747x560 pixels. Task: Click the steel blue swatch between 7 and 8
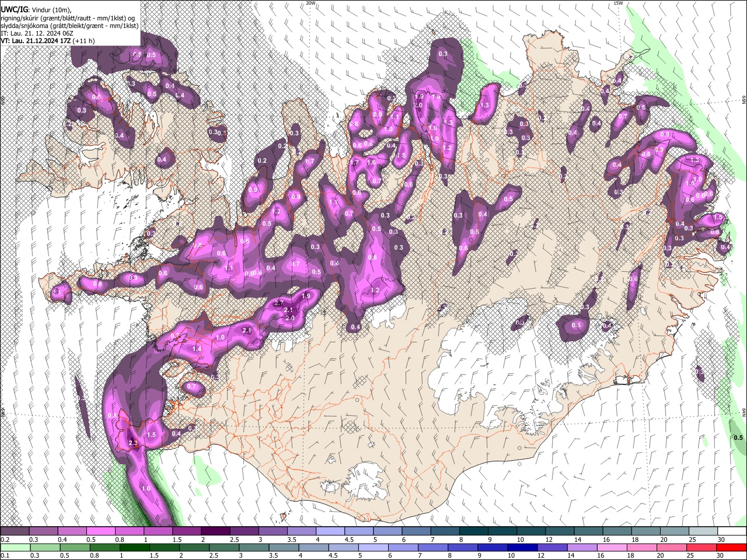pyautogui.click(x=445, y=531)
